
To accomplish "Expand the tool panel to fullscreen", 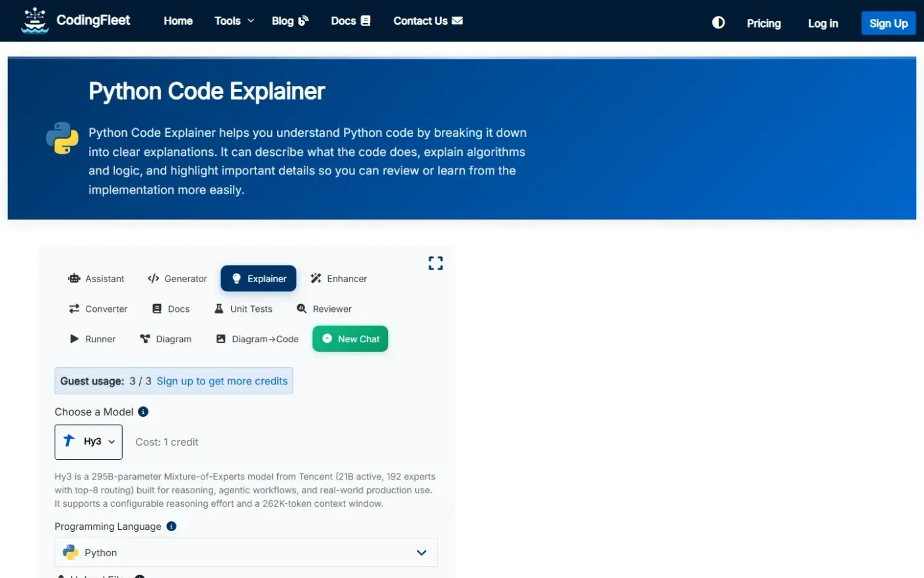I will [436, 264].
